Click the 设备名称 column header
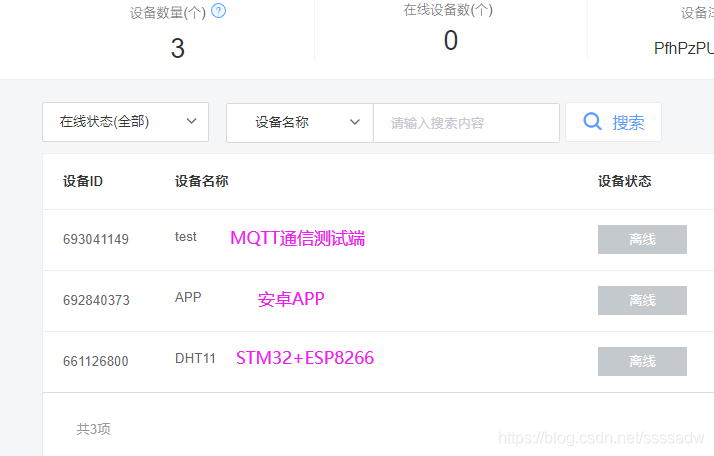This screenshot has width=714, height=456. 202,181
